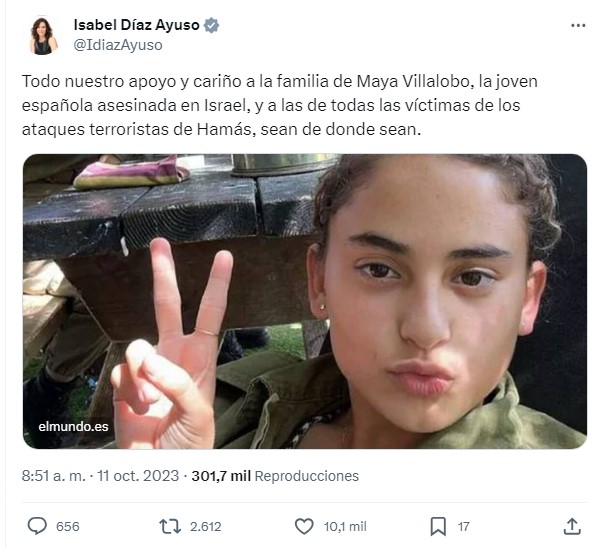The image size is (602, 549).
Task: Open the 8:51 a. m. timestamp
Action: (53, 476)
